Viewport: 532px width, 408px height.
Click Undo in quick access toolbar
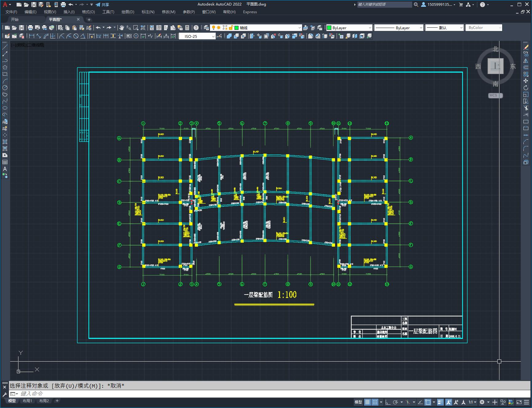coord(71,5)
